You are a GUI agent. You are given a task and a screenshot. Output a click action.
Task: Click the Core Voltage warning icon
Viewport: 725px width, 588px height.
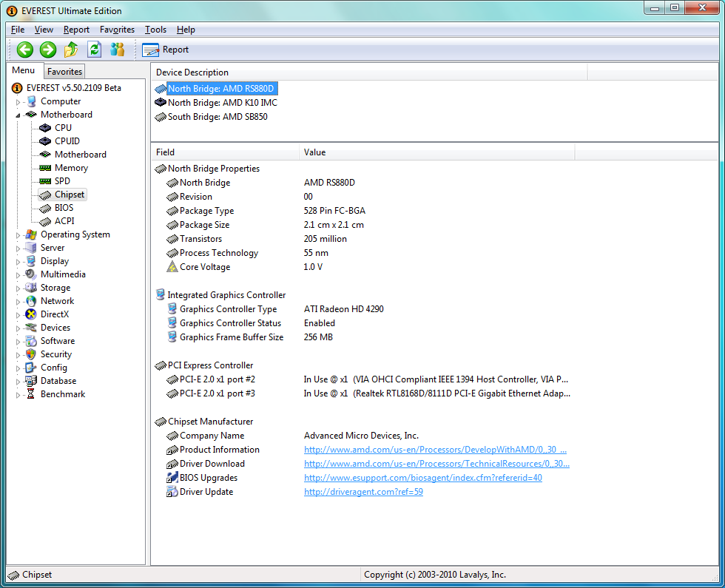pos(172,267)
